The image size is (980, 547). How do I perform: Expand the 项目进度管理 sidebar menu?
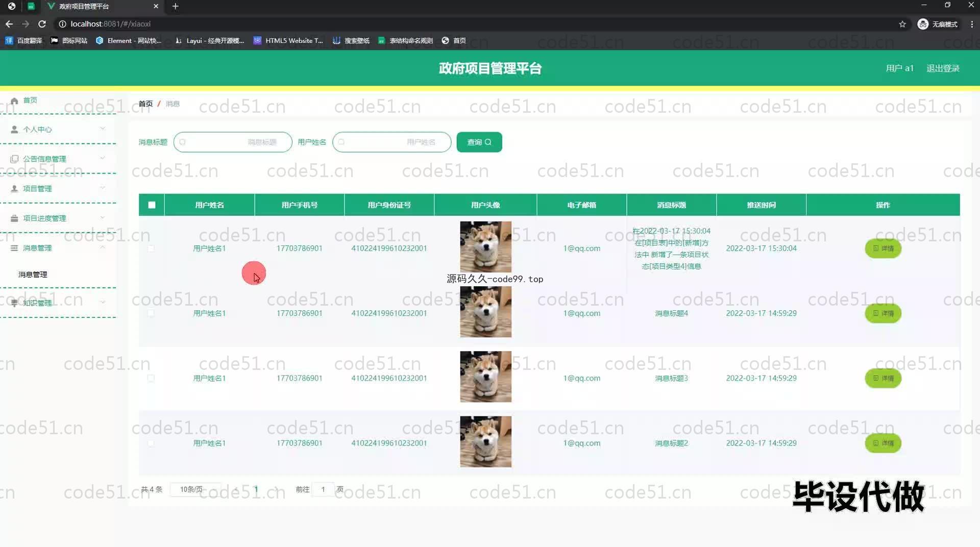58,218
